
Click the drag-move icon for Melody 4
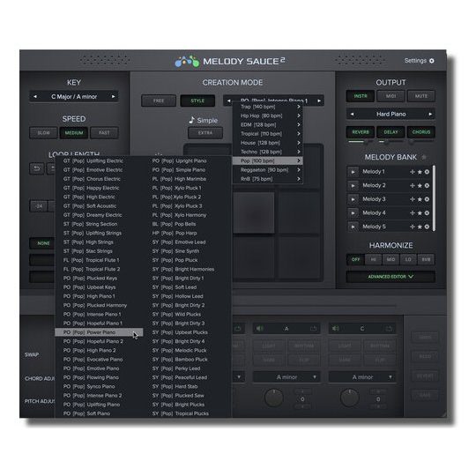tap(413, 212)
